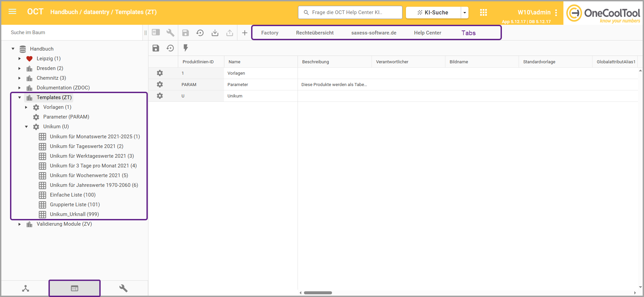Click the lightning bolt action icon
This screenshot has height=297, width=644.
pos(186,48)
